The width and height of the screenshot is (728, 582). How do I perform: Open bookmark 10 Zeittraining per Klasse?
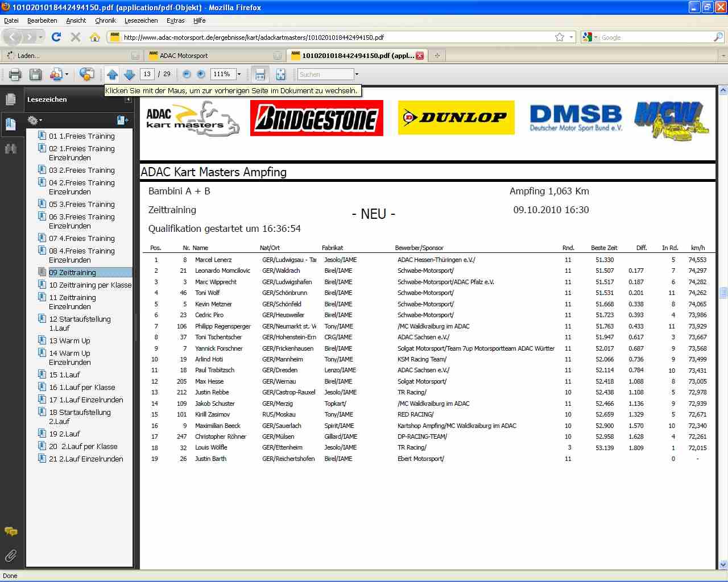pos(90,285)
